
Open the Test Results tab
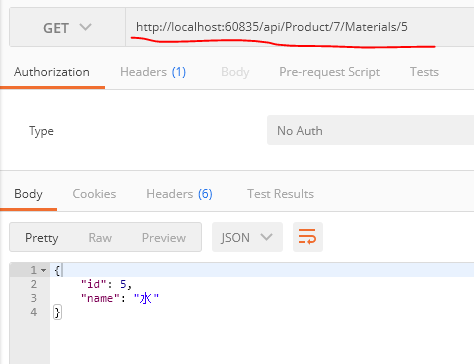click(280, 194)
